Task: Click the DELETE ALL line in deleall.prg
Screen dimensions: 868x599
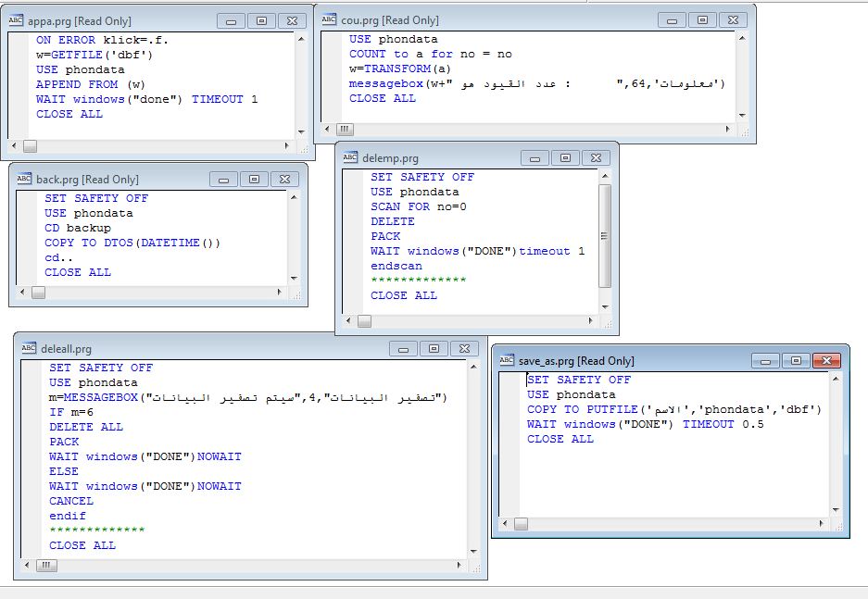Action: [86, 427]
